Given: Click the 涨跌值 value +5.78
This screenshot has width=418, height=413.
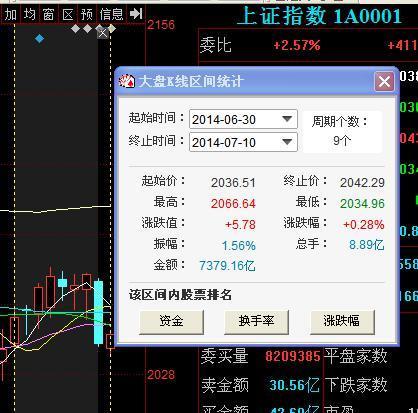Looking at the screenshot, I should coord(240,225).
